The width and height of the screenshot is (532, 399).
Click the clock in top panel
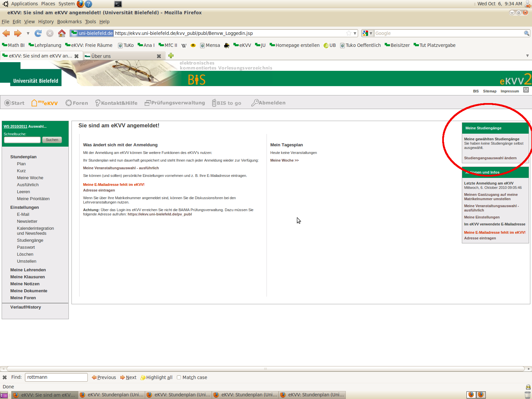[x=500, y=4]
